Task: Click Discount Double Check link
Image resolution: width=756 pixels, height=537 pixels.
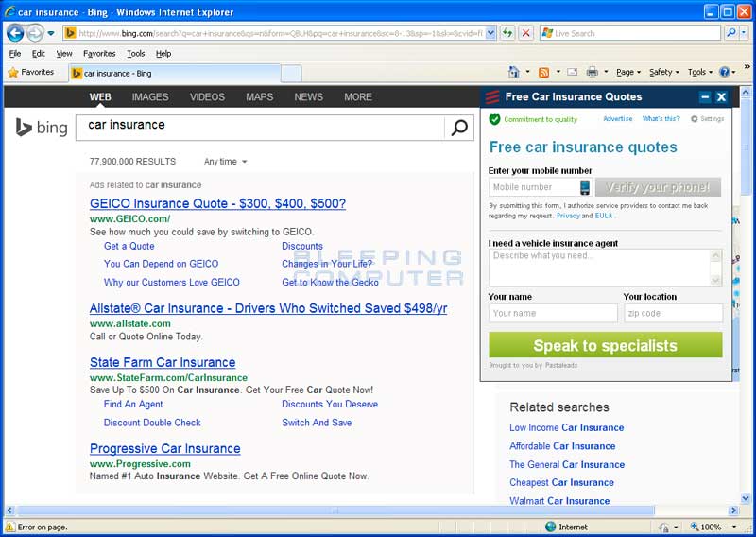Action: point(152,423)
